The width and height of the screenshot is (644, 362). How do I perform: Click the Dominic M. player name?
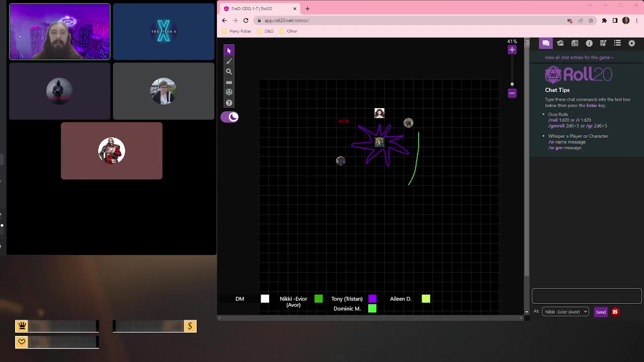click(x=347, y=309)
